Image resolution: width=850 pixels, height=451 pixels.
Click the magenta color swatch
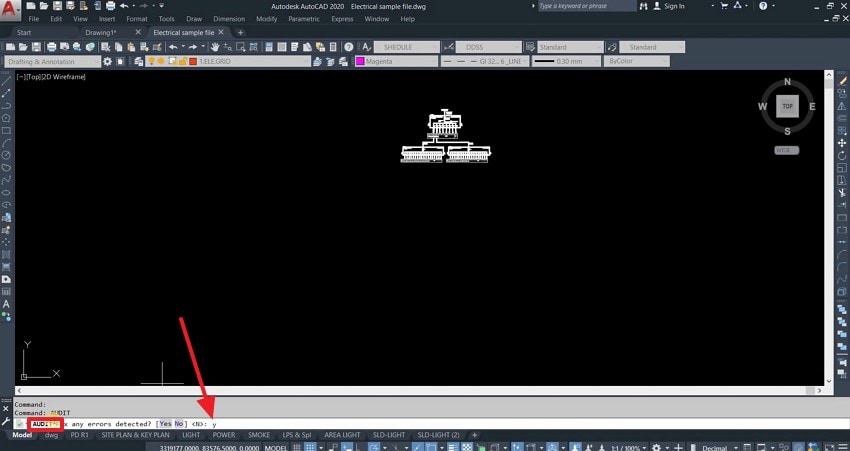click(x=360, y=61)
